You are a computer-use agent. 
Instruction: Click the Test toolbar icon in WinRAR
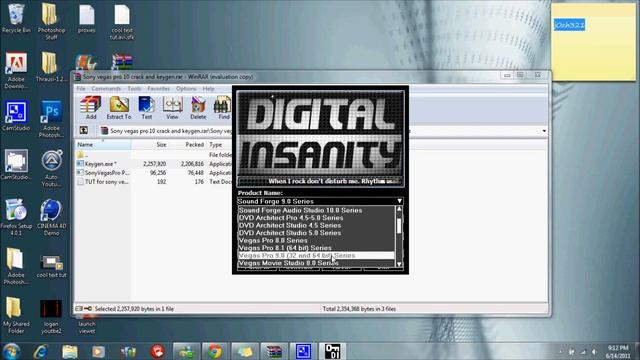point(146,108)
